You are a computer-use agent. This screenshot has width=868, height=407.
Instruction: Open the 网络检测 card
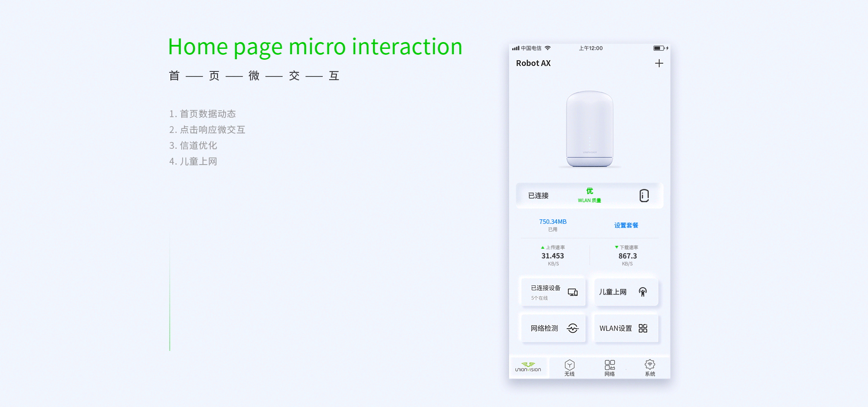coord(554,328)
